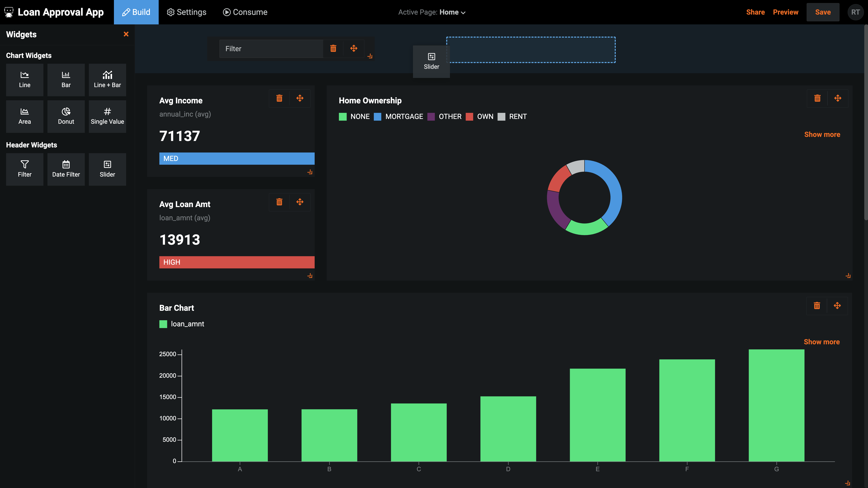
Task: Click the bar for grade G
Action: click(x=776, y=405)
